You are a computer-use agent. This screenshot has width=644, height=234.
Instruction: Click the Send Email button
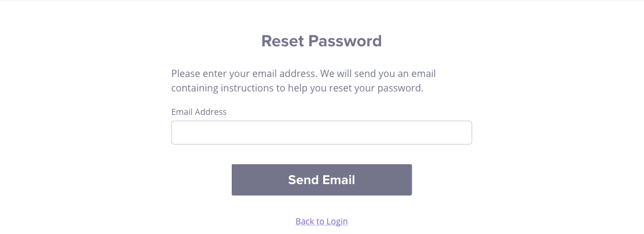point(321,180)
